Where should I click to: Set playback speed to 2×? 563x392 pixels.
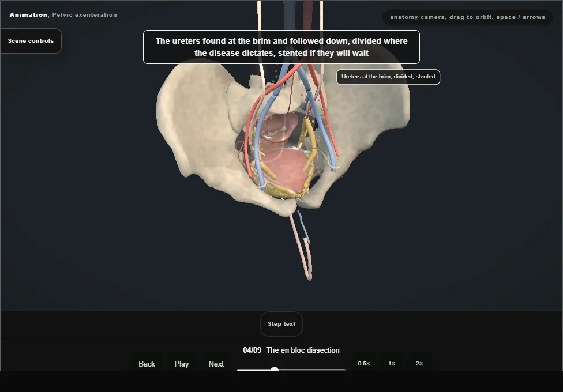419,363
